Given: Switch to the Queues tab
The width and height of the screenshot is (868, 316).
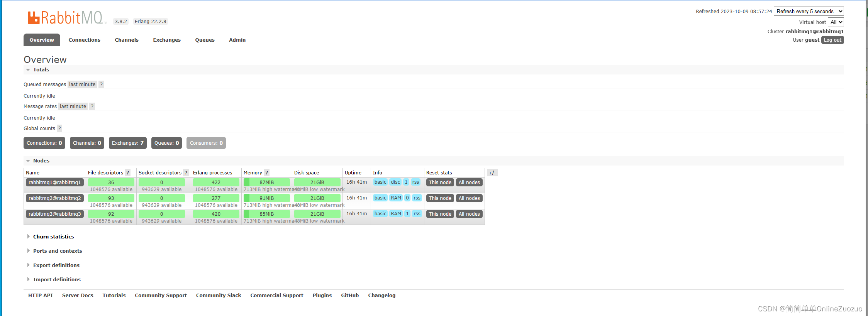Looking at the screenshot, I should (205, 40).
